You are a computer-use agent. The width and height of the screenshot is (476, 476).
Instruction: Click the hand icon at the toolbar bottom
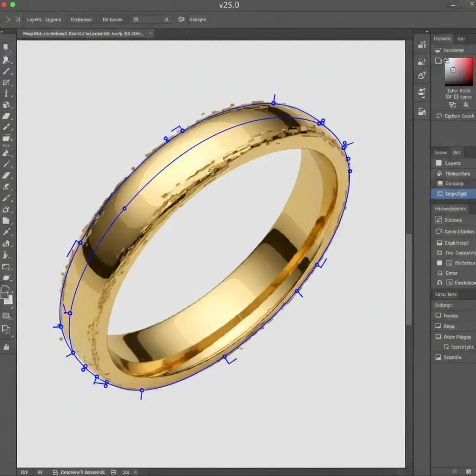[x=7, y=346]
